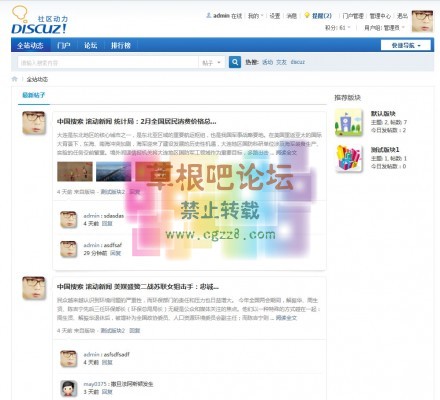Open the 我的 dropdown menu
The height and width of the screenshot is (400, 440).
click(255, 16)
